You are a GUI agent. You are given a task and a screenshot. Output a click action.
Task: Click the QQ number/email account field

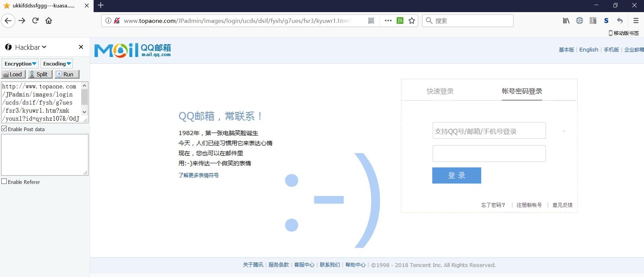pos(489,130)
